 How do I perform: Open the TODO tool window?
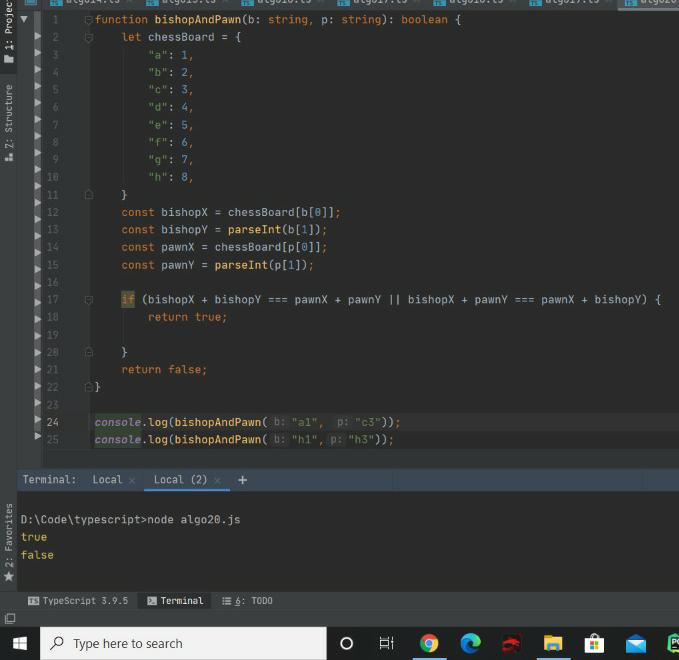coord(247,601)
